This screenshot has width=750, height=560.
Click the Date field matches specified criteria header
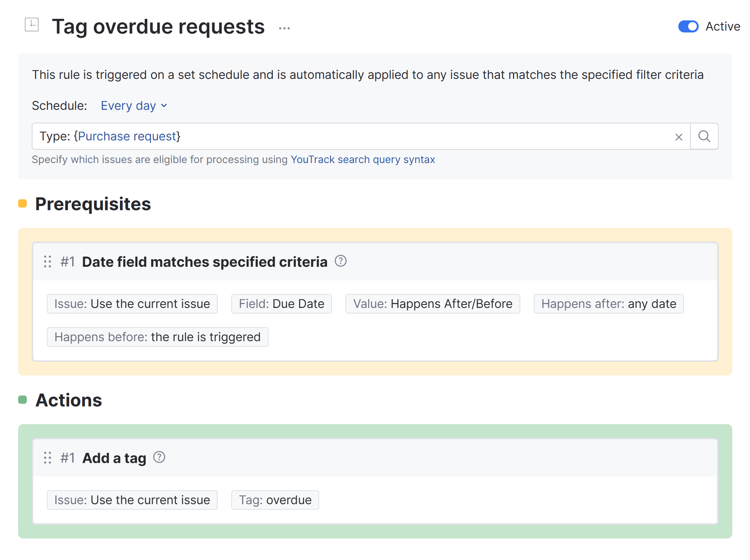coord(204,262)
